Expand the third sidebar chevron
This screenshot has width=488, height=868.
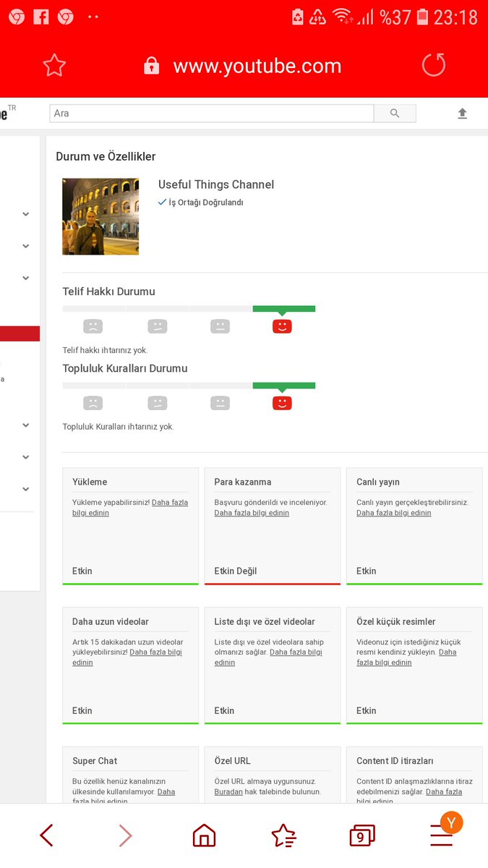pyautogui.click(x=26, y=278)
